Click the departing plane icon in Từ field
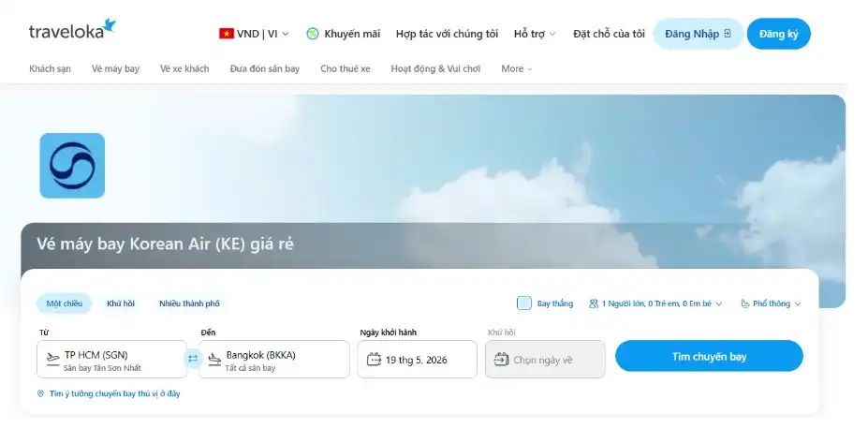 coord(52,359)
